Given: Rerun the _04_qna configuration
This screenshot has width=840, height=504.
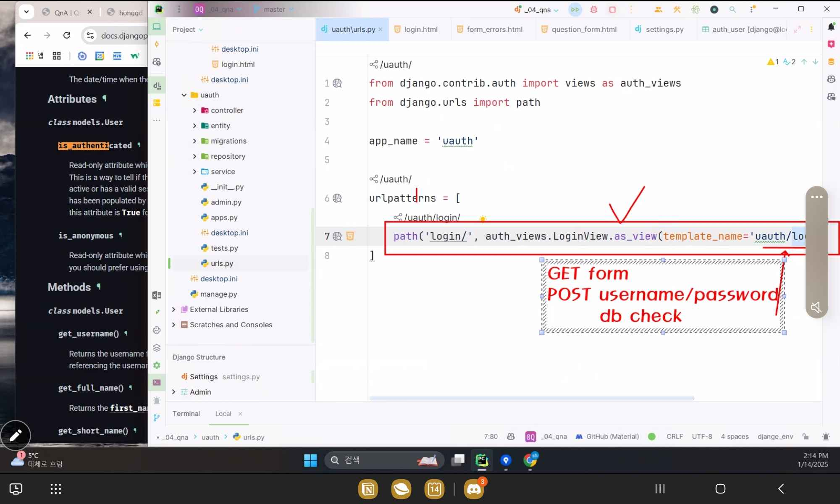Looking at the screenshot, I should coord(575,9).
